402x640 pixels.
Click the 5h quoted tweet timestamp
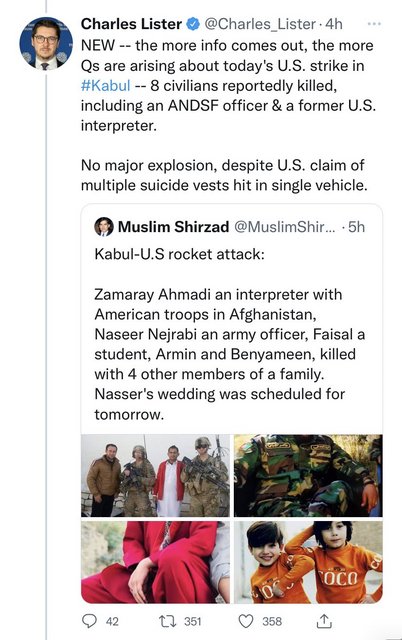[356, 227]
